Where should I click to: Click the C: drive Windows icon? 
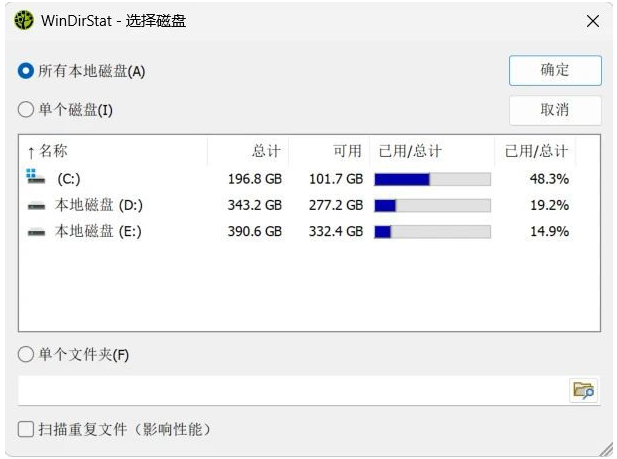click(x=36, y=178)
